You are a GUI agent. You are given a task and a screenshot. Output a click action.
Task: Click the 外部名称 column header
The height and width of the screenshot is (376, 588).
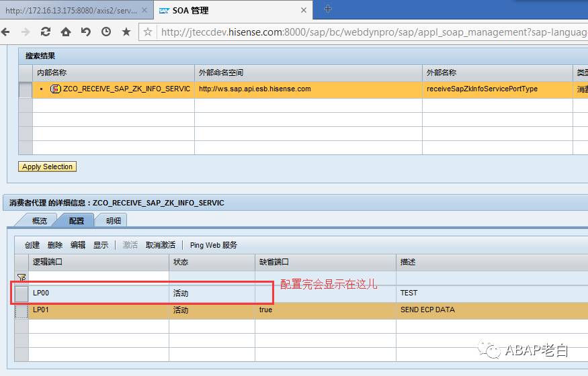[x=497, y=73]
